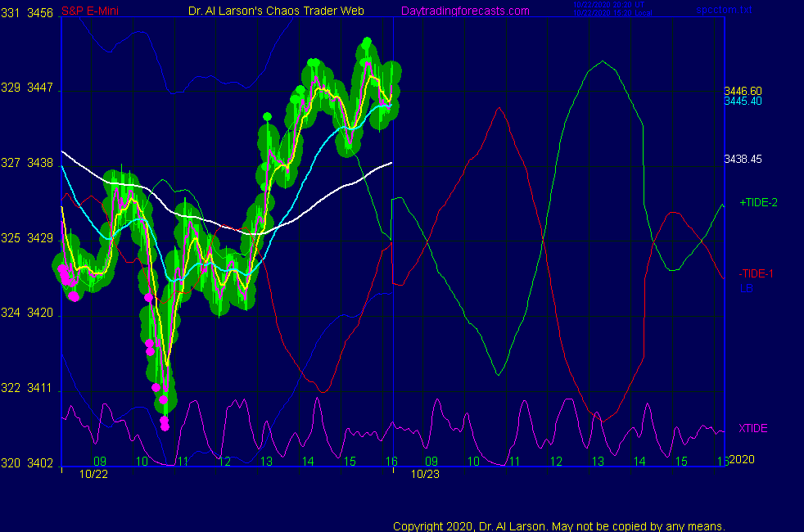Click the 15 hour label of 10/22
Viewport: 804px width, 532px height.
[350, 462]
